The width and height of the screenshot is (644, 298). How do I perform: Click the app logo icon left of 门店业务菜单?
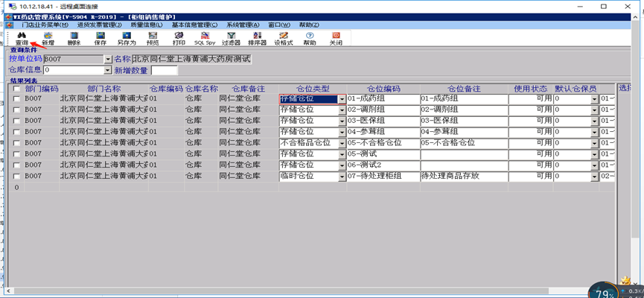point(9,25)
